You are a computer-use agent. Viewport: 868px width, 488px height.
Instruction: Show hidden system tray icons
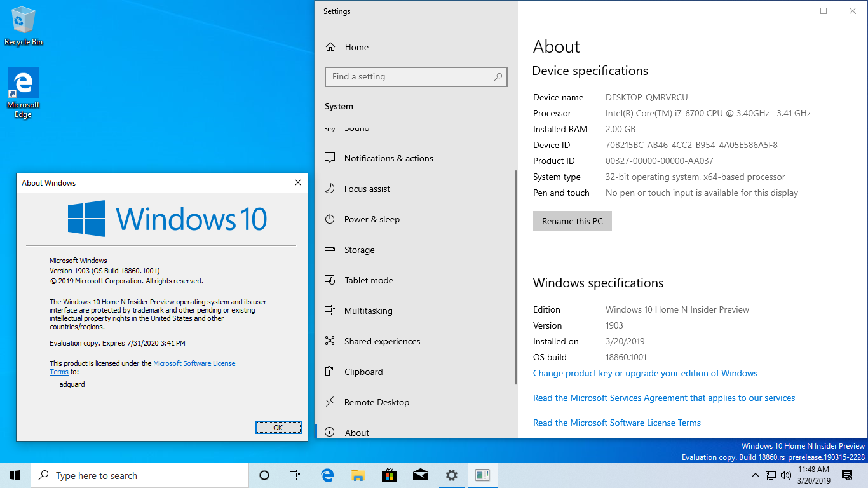(755, 475)
